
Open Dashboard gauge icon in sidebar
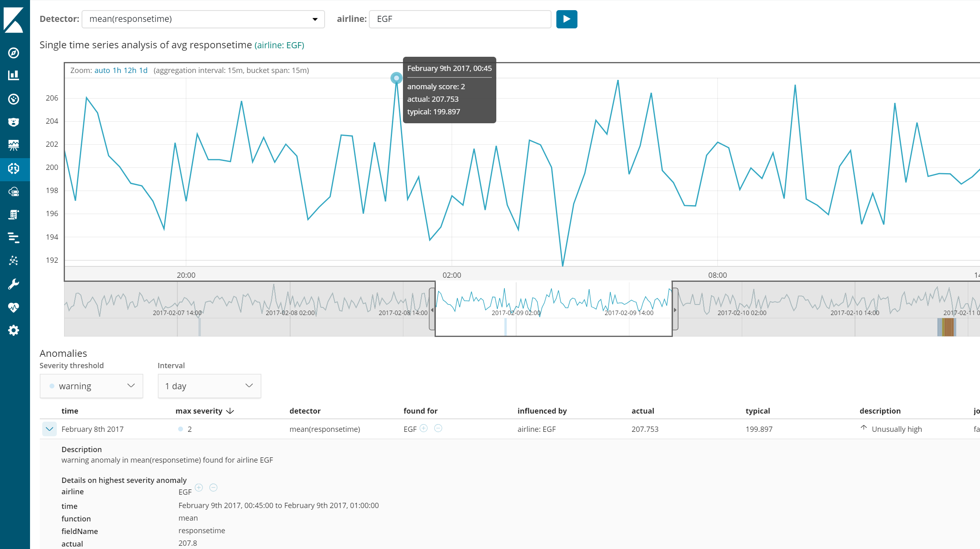(x=14, y=99)
